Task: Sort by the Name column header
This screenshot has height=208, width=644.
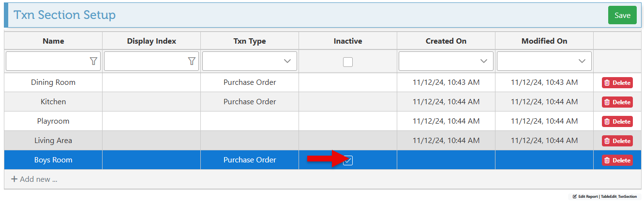Action: pos(53,41)
